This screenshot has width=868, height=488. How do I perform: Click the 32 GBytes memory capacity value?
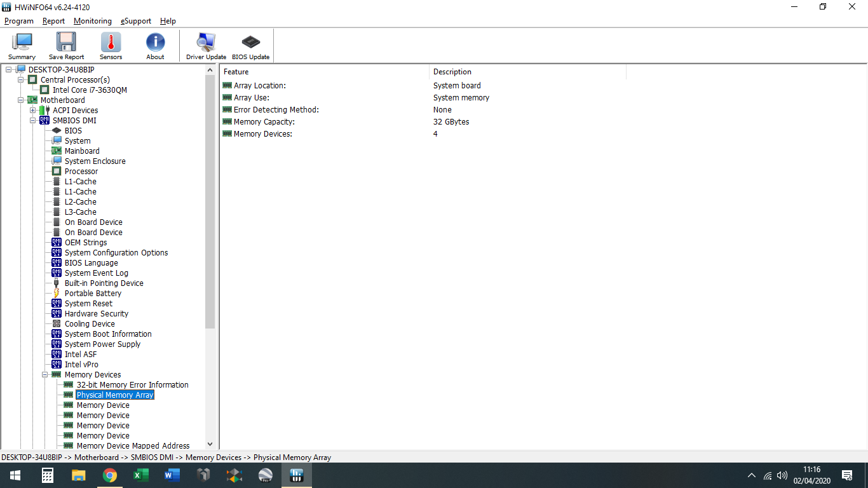click(x=451, y=121)
